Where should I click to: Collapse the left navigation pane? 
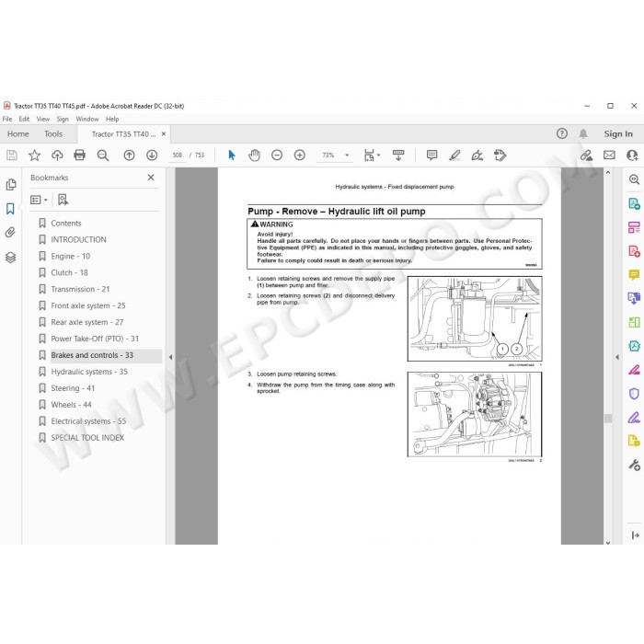coord(170,357)
